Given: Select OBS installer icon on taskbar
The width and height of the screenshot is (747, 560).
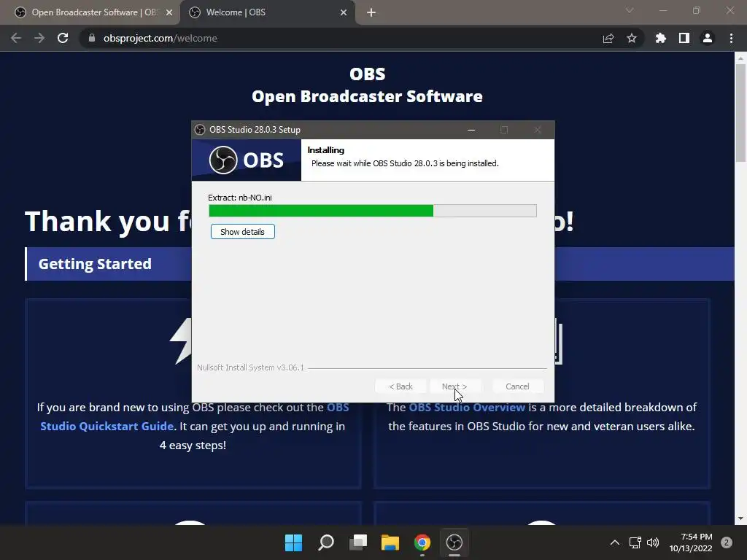Looking at the screenshot, I should coord(454,542).
